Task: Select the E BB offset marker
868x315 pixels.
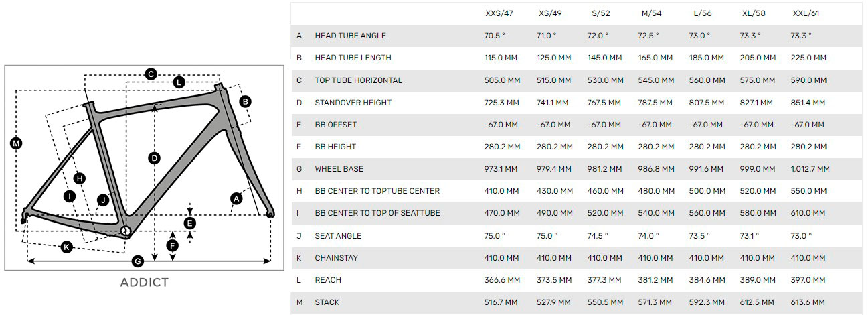Action: (x=190, y=223)
